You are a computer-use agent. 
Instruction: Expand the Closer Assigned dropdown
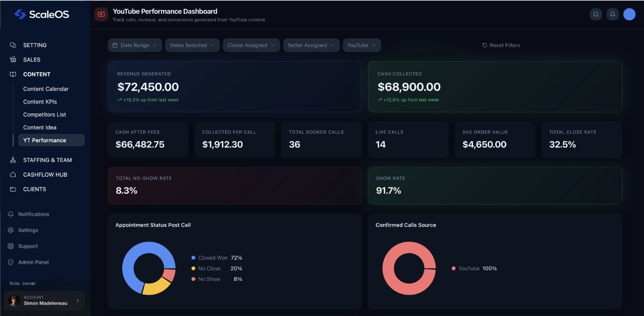click(x=251, y=45)
